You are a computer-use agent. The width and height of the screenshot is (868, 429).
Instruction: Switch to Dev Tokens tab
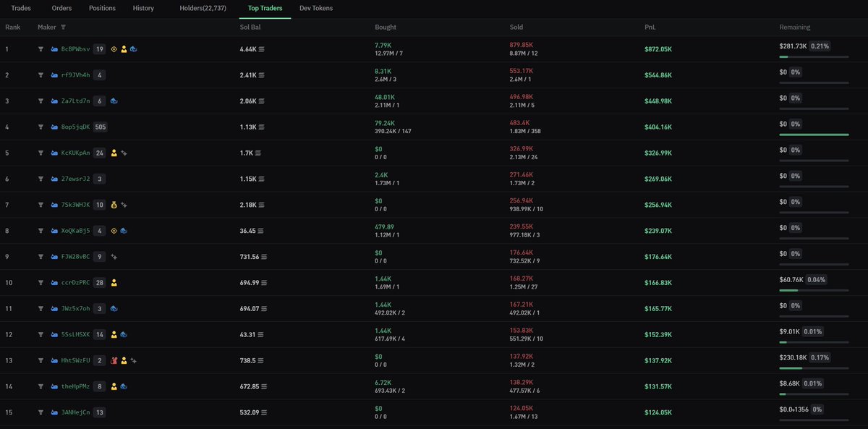[316, 8]
